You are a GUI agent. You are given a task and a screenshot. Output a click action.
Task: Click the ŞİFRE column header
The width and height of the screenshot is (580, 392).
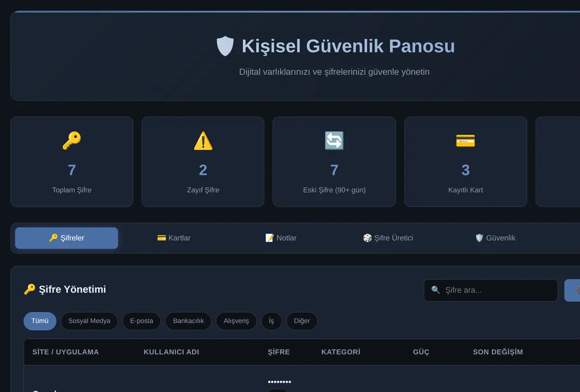(x=279, y=352)
